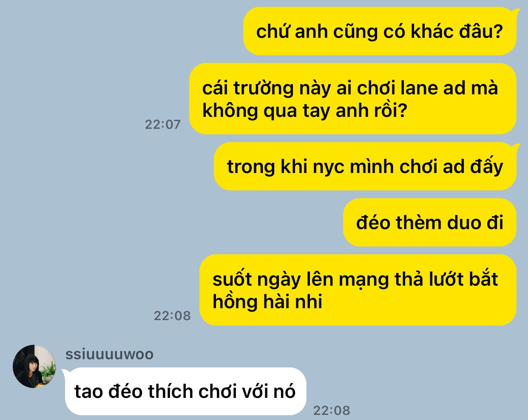This screenshot has height=420, width=528.
Task: Click the pointer tail of the white reply bubble
Action: pyautogui.click(x=67, y=372)
